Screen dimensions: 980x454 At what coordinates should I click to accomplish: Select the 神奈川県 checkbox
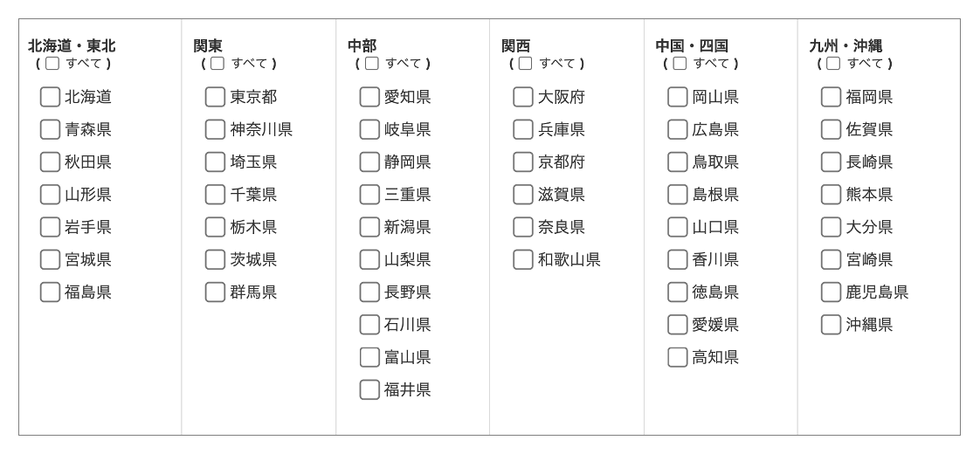tap(215, 129)
